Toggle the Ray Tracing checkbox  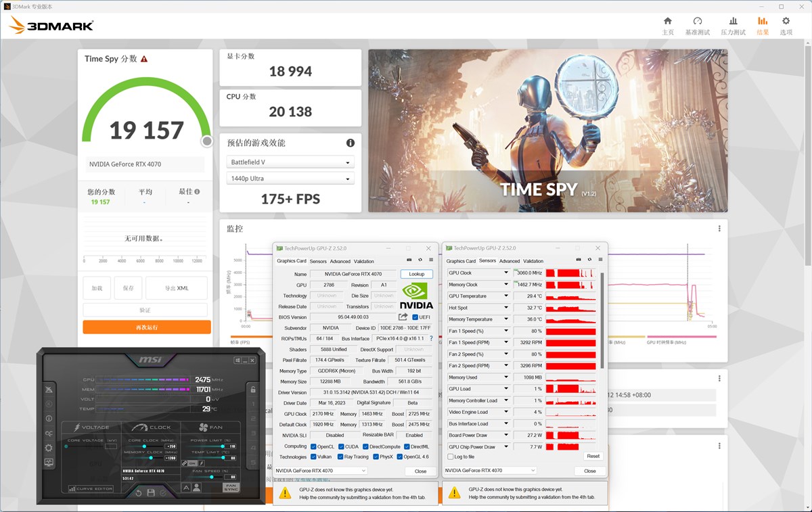(x=340, y=457)
